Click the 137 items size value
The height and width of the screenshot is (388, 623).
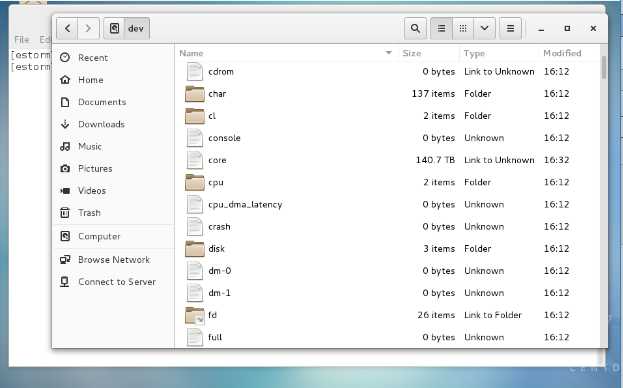click(433, 94)
